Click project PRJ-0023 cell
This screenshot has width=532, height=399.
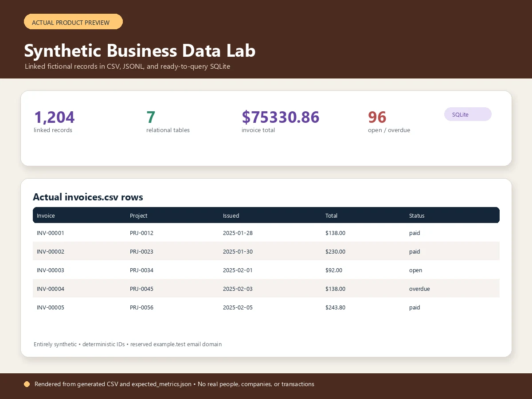point(141,251)
